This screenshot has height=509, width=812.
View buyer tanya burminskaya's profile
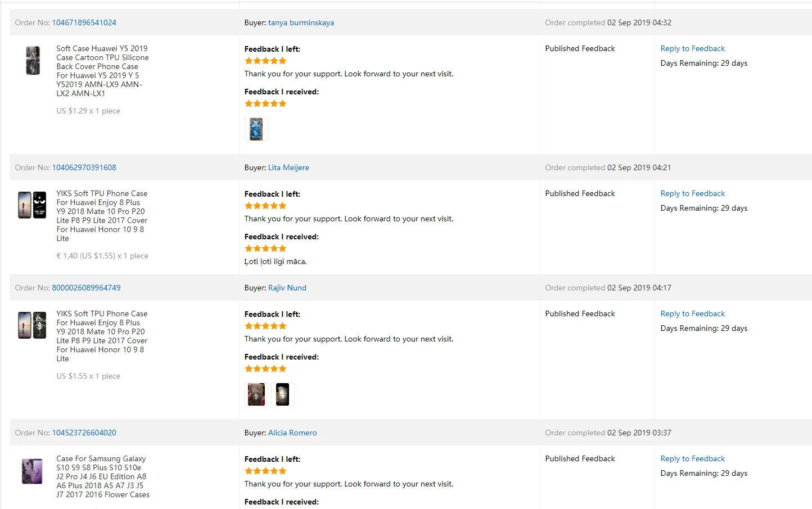tap(301, 22)
